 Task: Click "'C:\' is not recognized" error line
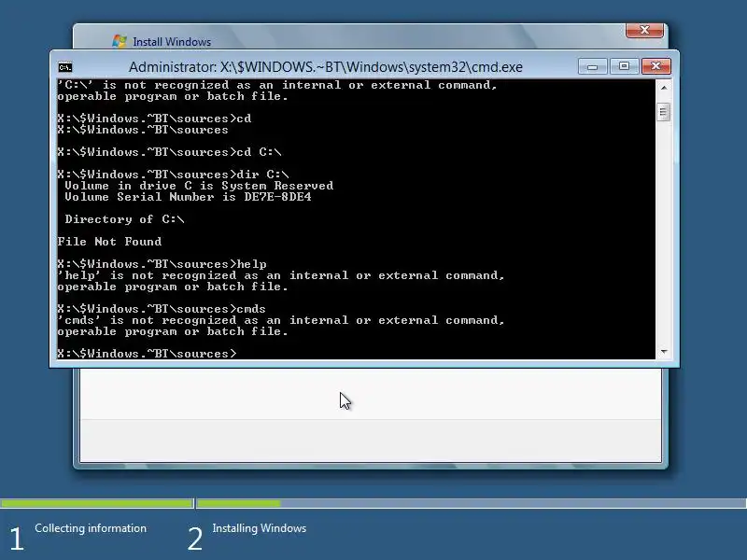276,85
